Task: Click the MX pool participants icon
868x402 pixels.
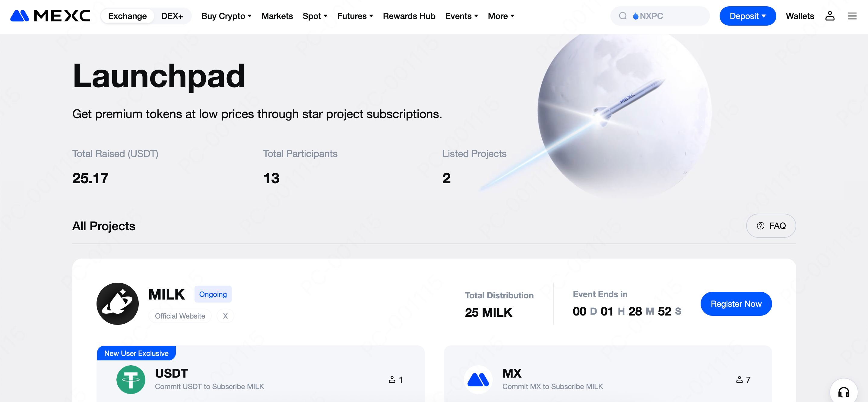Action: (x=739, y=379)
